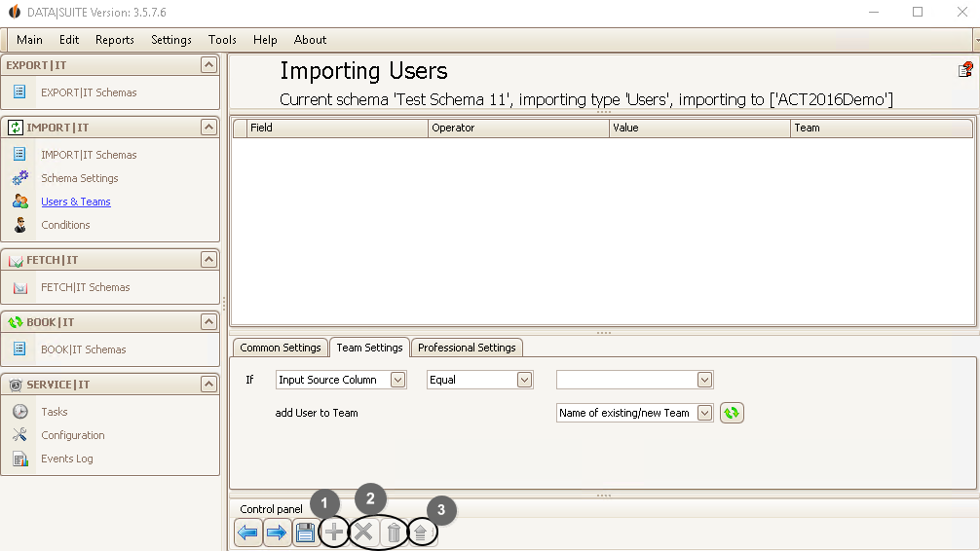The image size is (980, 551).
Task: Open the Main menu
Action: (x=29, y=39)
